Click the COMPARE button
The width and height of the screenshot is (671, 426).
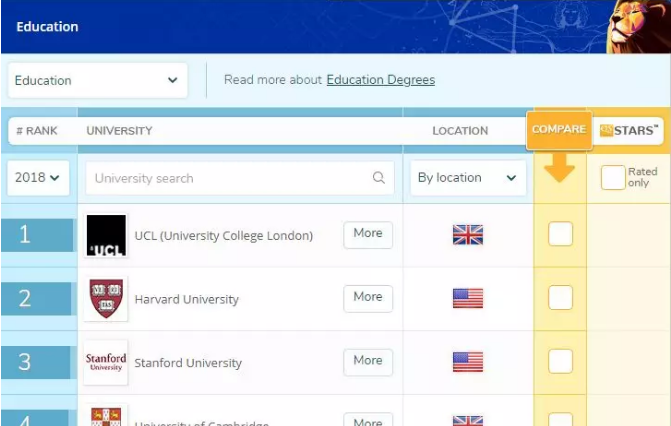point(559,130)
